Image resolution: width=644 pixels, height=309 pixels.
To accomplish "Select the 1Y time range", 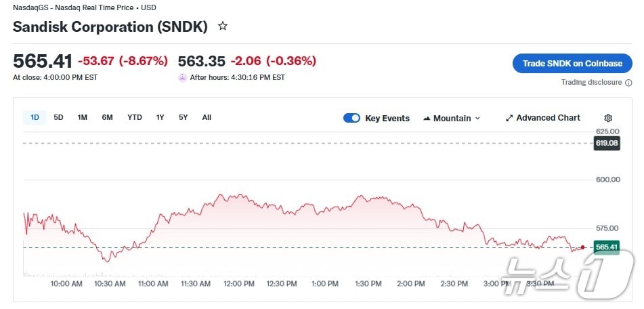I will tap(160, 117).
